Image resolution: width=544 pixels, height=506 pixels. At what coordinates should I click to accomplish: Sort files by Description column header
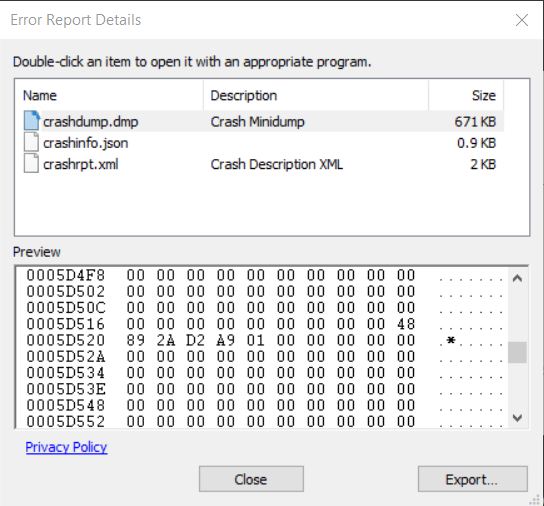click(x=316, y=95)
